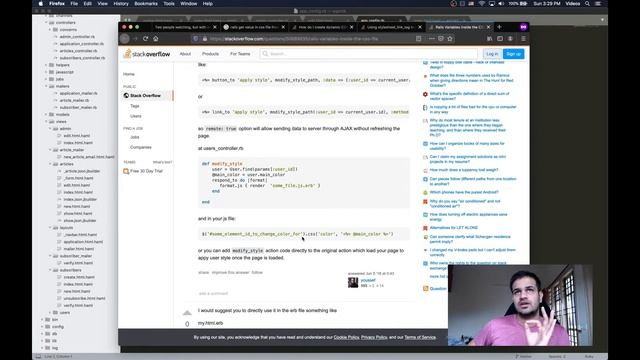The height and width of the screenshot is (360, 640).
Task: Open admin_controller.rb in editor sidebar
Action: (77, 37)
